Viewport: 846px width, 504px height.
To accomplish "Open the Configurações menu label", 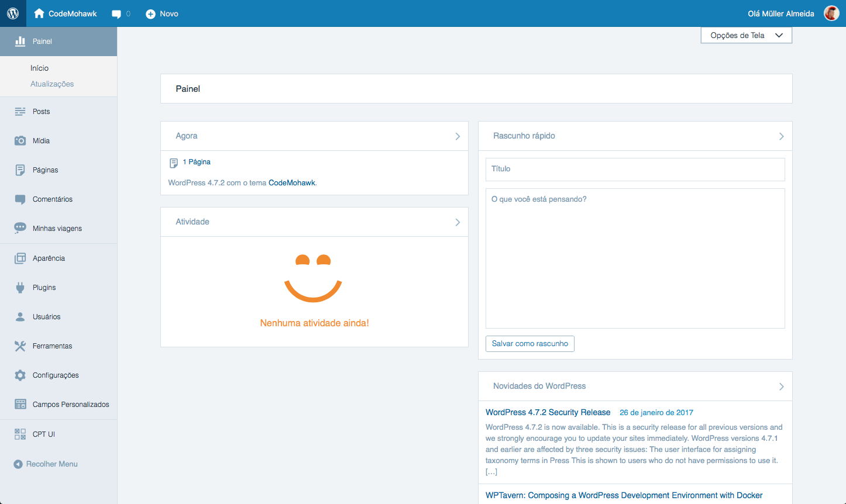I will click(x=56, y=375).
